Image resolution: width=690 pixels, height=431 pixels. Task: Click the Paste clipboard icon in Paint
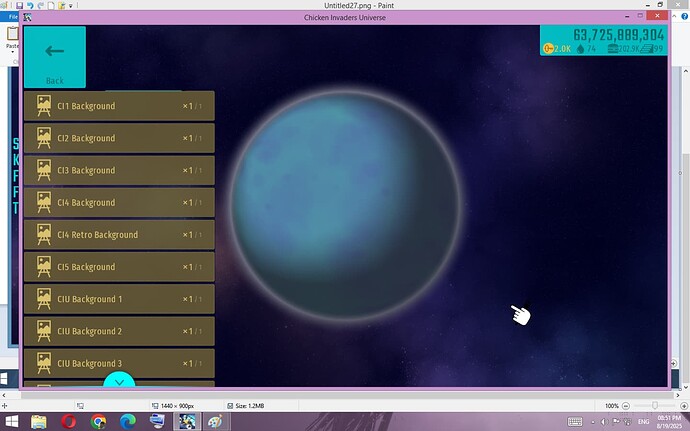(x=12, y=33)
